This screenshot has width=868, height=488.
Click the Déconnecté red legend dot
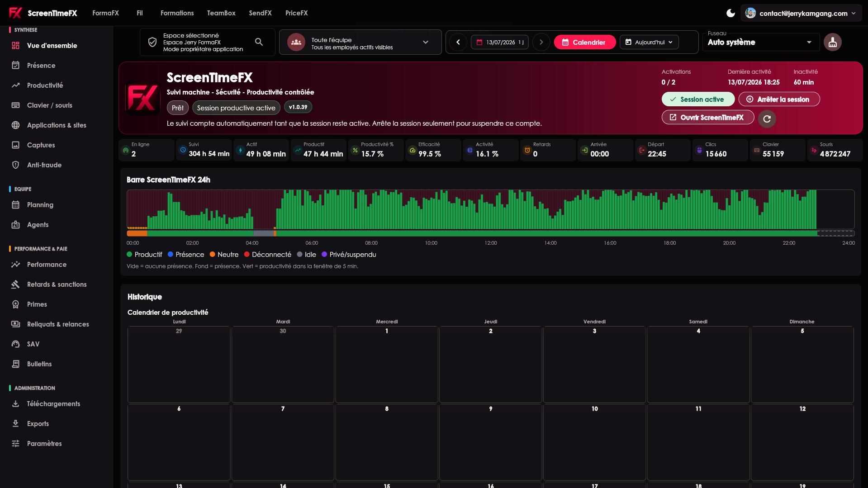(x=247, y=254)
